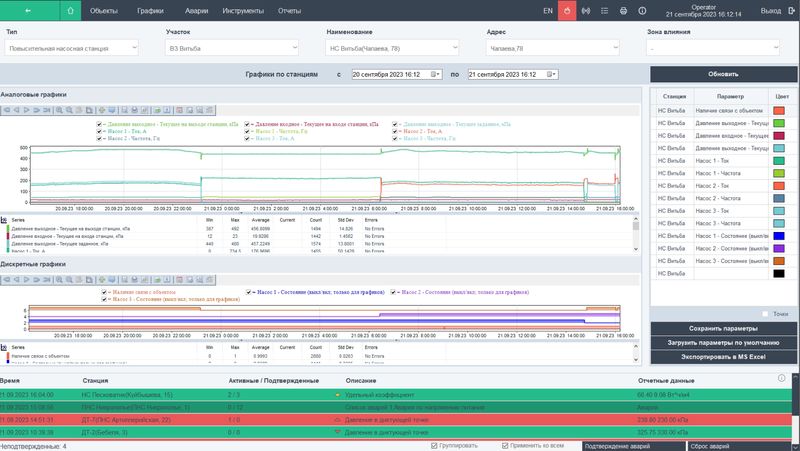The height and width of the screenshot is (451, 800).
Task: Click the list view icon in header
Action: click(605, 11)
